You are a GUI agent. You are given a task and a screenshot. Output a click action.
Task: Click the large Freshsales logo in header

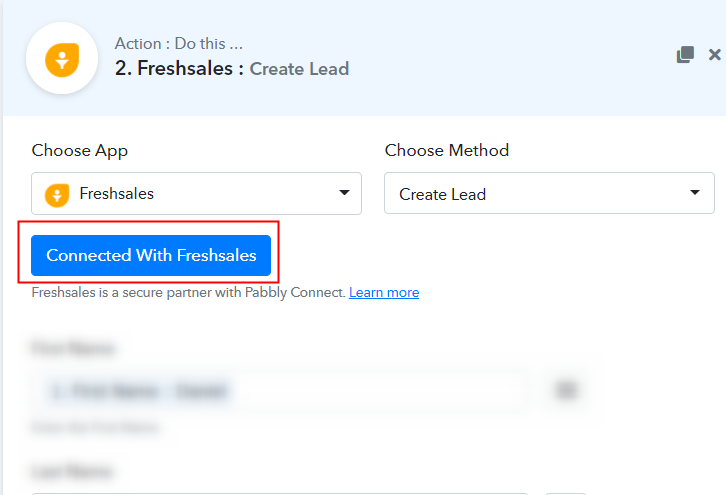pos(62,59)
